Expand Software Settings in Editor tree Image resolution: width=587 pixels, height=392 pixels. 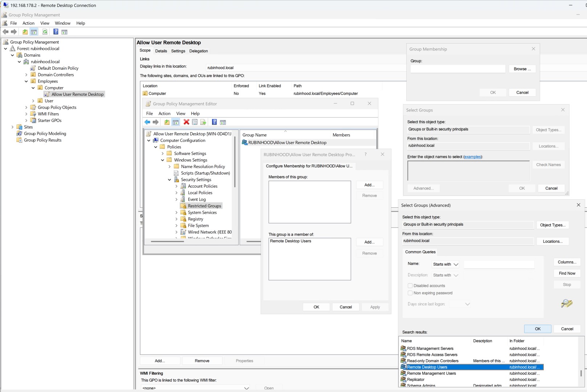tap(163, 154)
